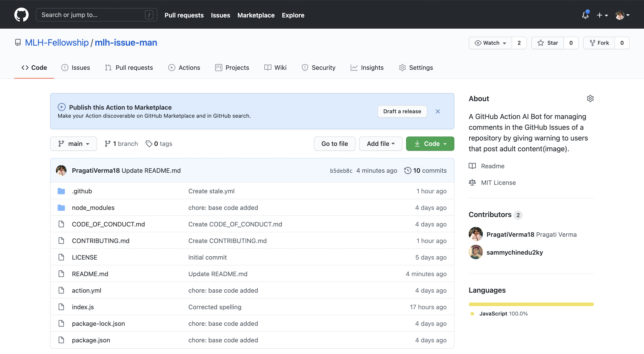This screenshot has height=354, width=644.
Task: Click the commit history clock icon
Action: [x=407, y=170]
